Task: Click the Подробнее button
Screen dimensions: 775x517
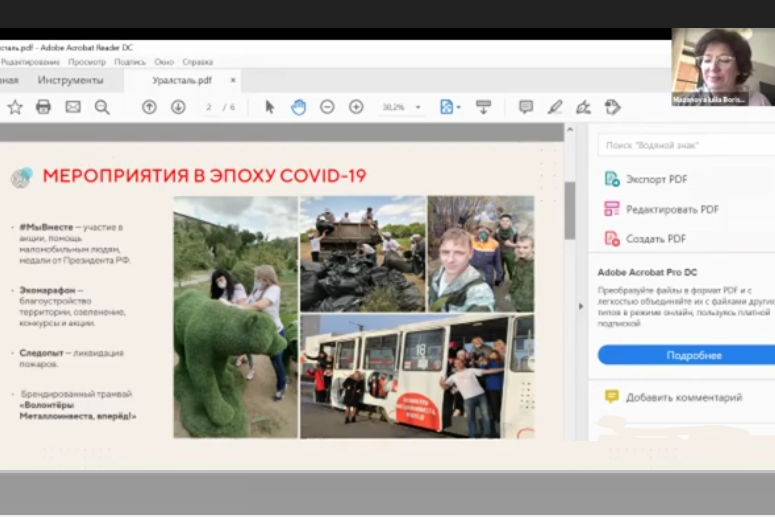Action: (x=693, y=355)
